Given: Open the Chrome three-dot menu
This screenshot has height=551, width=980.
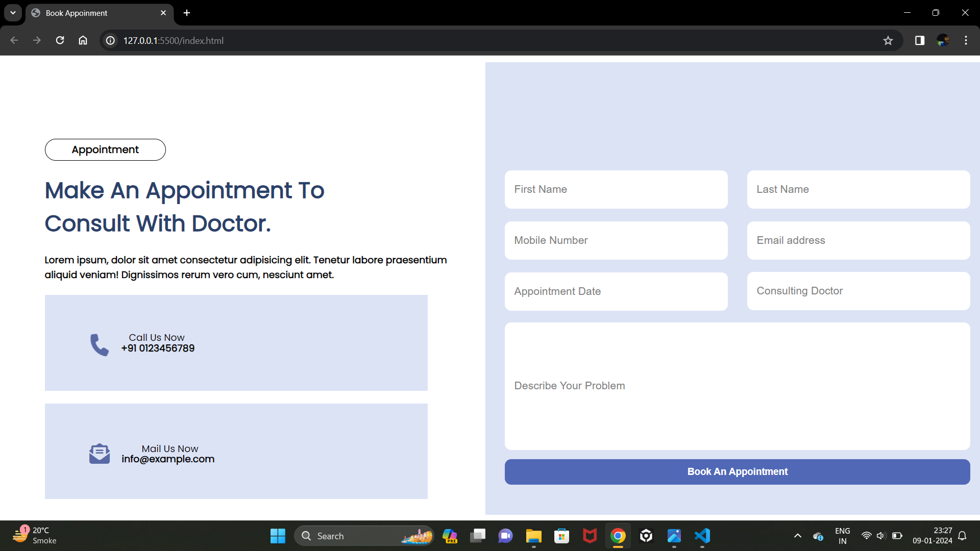Looking at the screenshot, I should pyautogui.click(x=966, y=40).
